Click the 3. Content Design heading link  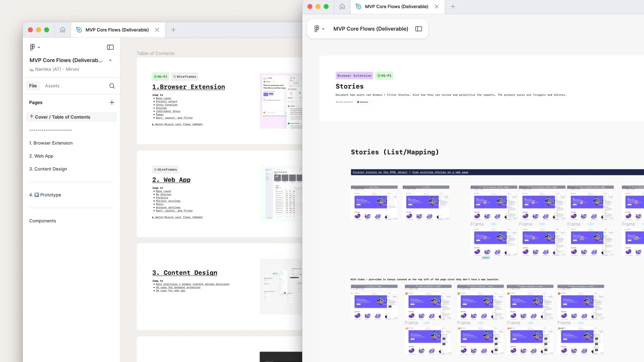[x=184, y=273]
